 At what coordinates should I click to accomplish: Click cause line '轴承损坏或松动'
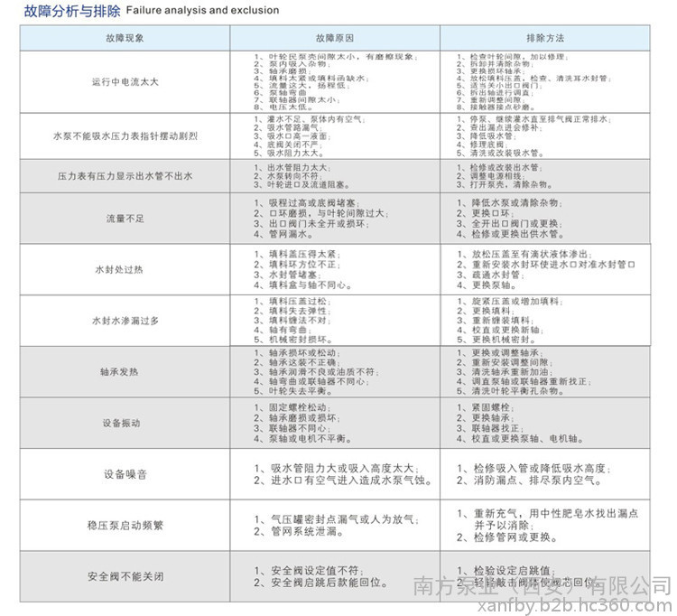298,352
